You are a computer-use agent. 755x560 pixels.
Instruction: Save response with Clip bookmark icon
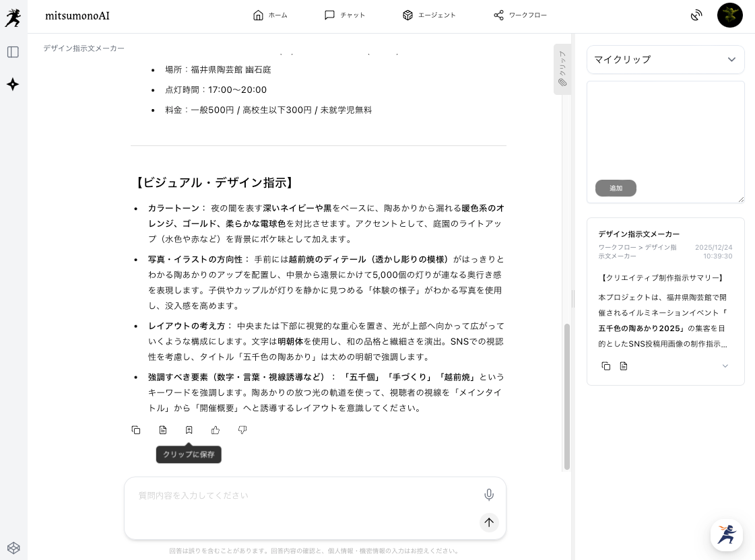[189, 430]
